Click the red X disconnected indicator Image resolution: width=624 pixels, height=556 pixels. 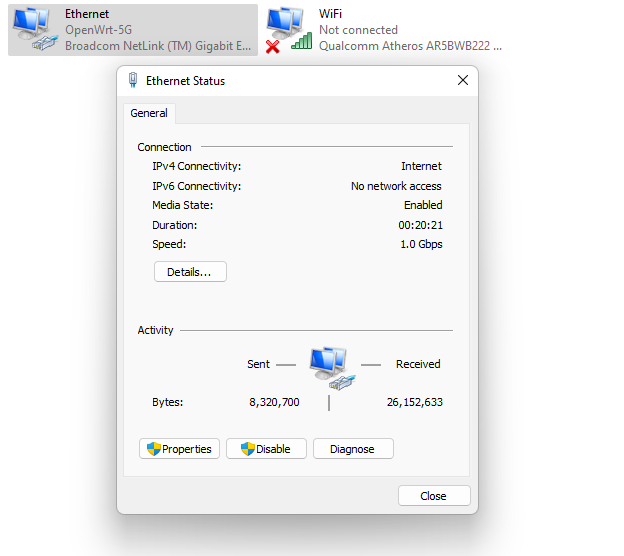(x=272, y=46)
